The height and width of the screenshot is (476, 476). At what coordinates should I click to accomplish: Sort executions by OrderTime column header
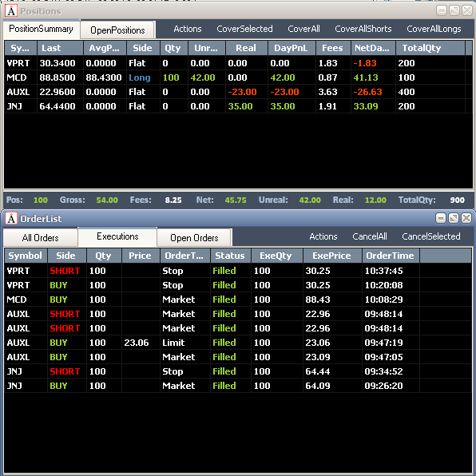391,256
